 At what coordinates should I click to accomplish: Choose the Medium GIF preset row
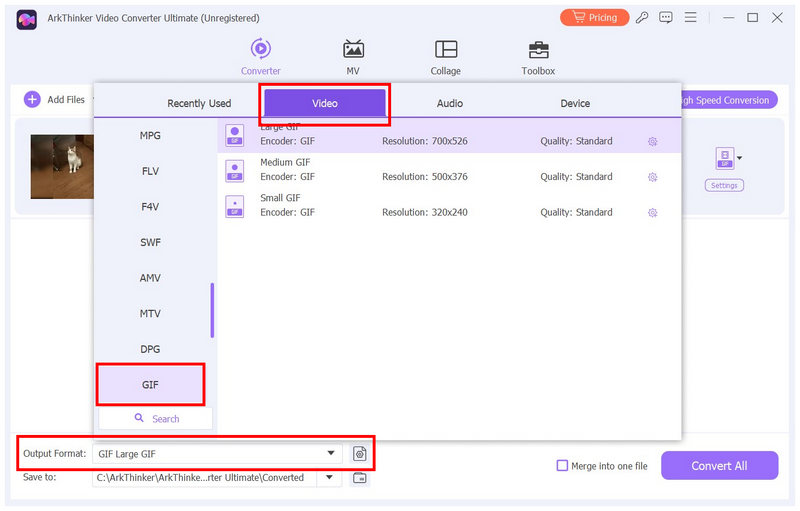pos(449,171)
